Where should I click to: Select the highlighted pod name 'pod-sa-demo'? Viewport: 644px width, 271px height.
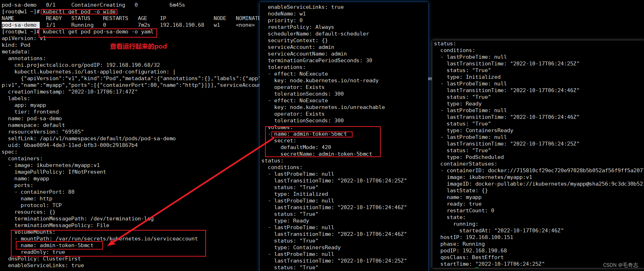(x=19, y=25)
